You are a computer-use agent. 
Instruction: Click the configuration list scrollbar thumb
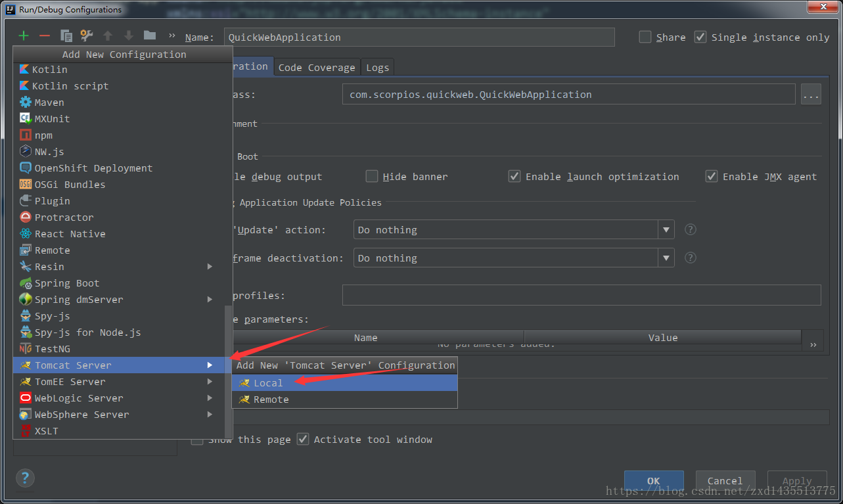228,373
